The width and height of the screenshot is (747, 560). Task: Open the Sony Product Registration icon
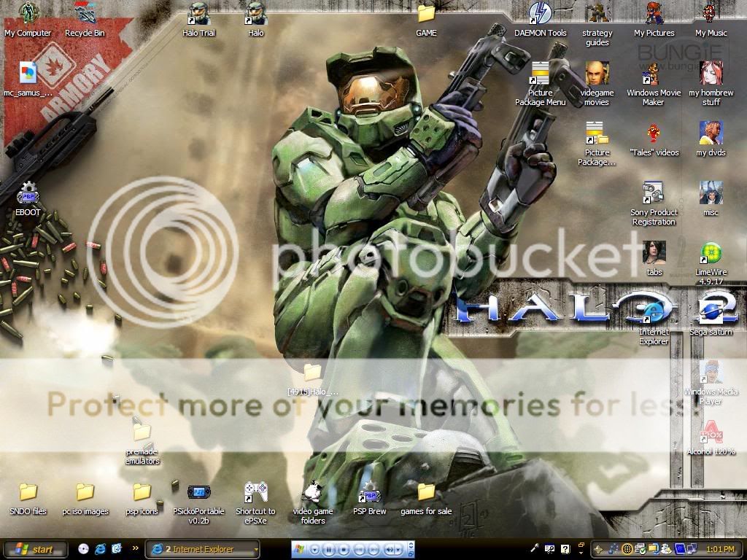click(653, 194)
